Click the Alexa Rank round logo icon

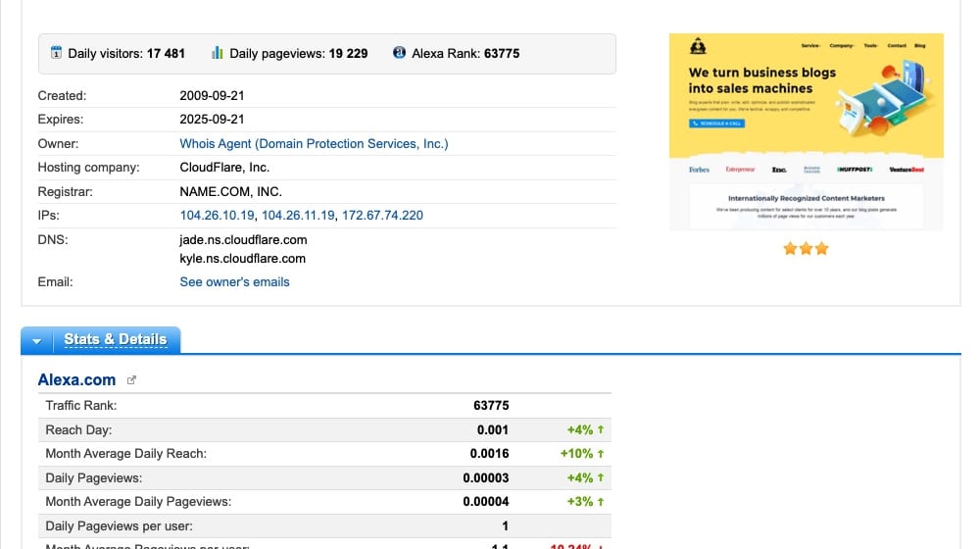[x=399, y=53]
